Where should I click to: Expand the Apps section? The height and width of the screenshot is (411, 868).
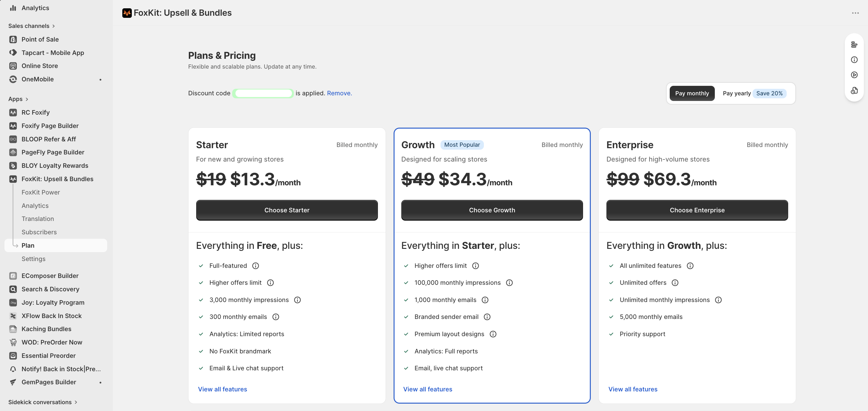point(18,99)
